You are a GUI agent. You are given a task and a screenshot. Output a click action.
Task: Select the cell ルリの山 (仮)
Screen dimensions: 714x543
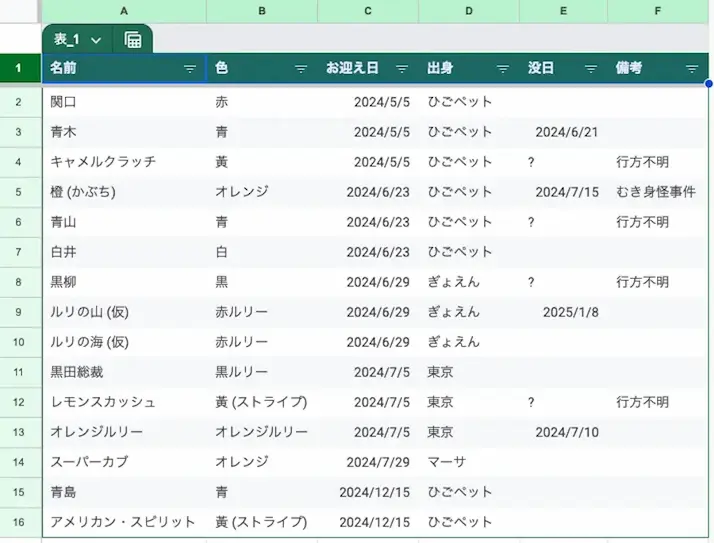(124, 312)
